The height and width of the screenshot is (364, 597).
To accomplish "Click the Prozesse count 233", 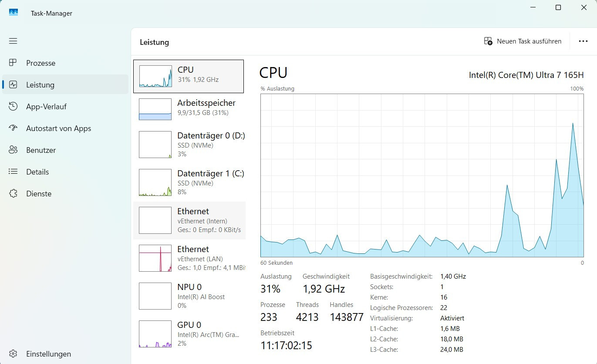I will pyautogui.click(x=269, y=317).
